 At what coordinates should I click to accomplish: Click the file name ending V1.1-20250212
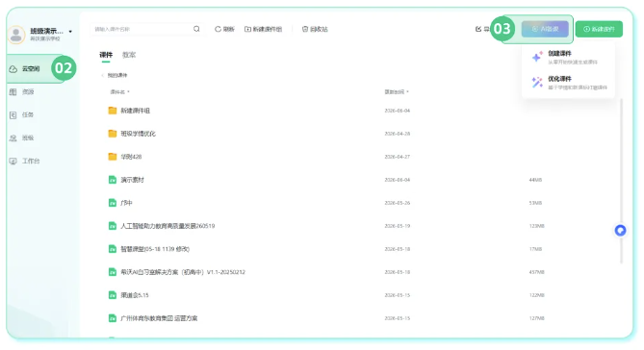point(183,272)
